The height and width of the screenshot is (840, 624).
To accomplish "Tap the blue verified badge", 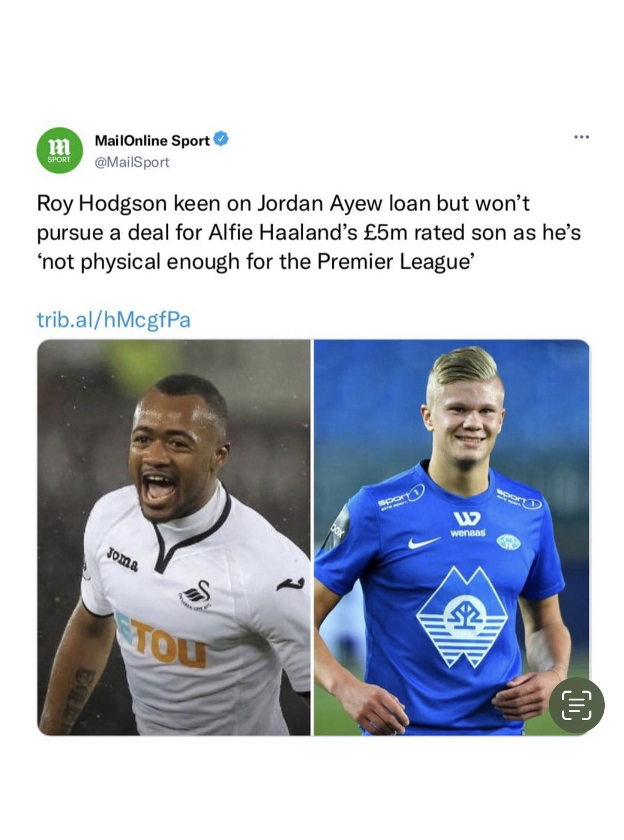I will point(221,139).
